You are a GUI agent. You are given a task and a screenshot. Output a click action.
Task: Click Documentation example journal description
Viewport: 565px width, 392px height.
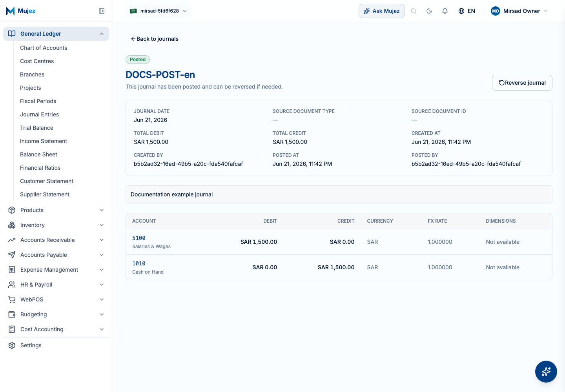click(171, 194)
